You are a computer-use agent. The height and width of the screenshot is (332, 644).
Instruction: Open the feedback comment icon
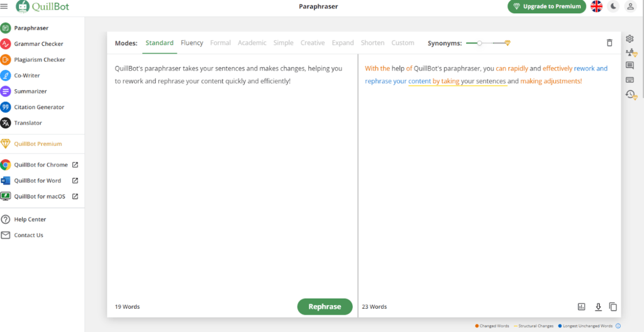pos(630,65)
